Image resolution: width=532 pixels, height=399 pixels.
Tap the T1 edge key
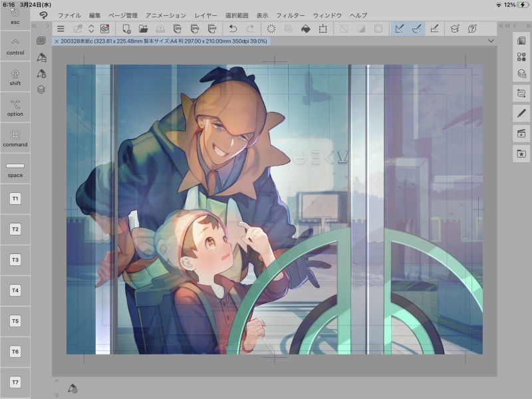pos(15,199)
